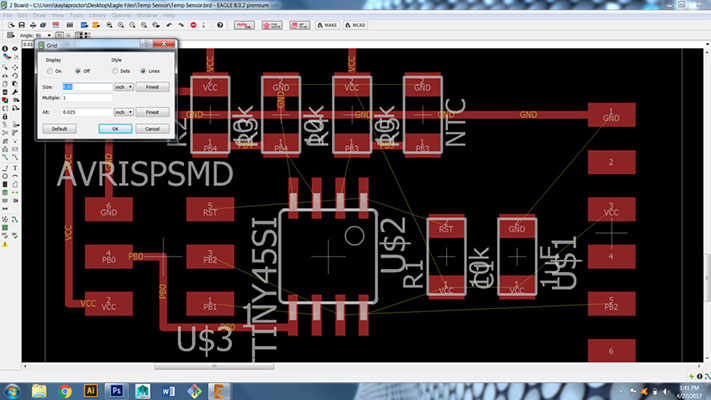The width and height of the screenshot is (711, 400).
Task: Open the View menu
Action: (x=58, y=15)
